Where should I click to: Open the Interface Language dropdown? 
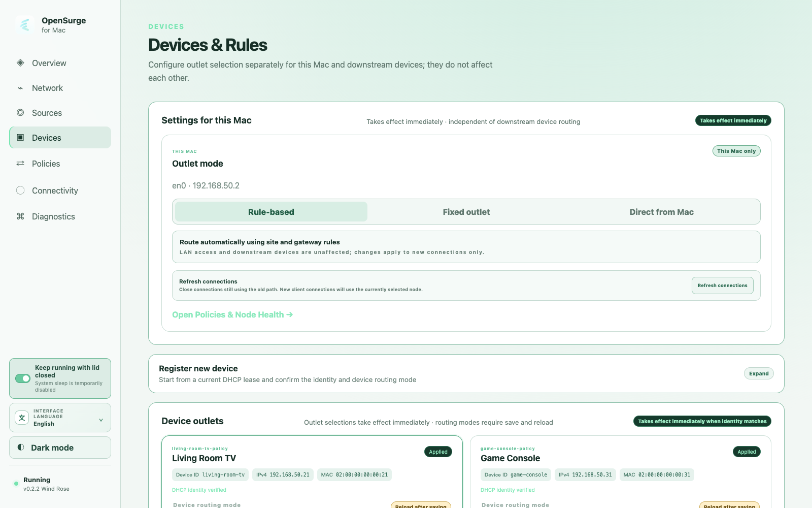60,418
